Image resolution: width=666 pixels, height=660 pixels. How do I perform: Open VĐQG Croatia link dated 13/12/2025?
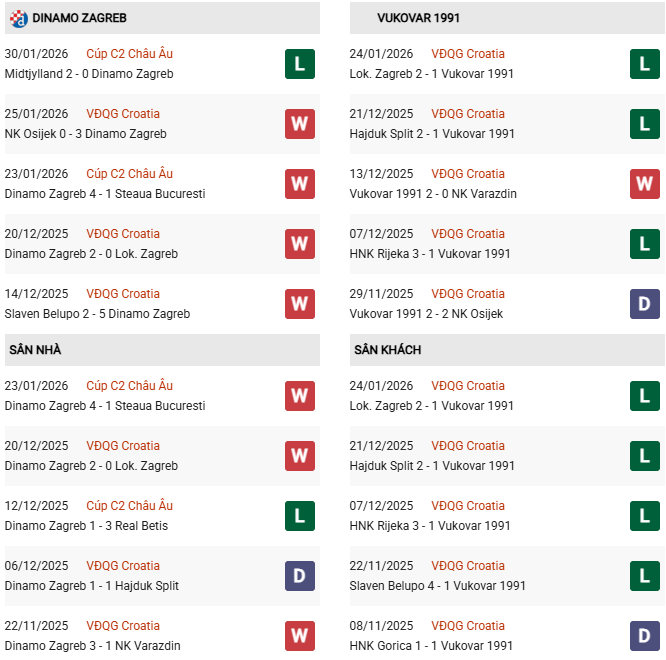(468, 174)
